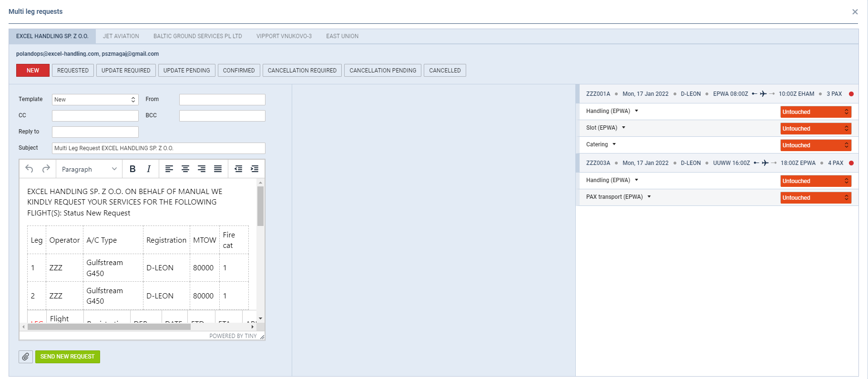Select CANCELLATION PENDING status

click(383, 71)
